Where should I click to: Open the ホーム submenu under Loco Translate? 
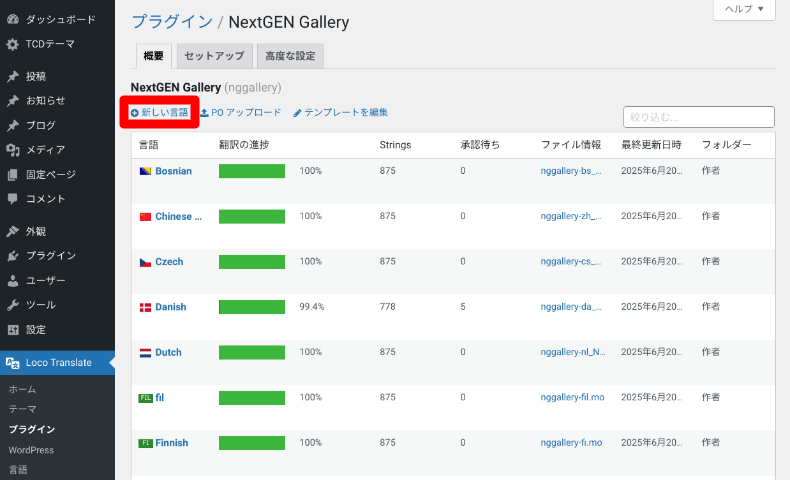22,389
